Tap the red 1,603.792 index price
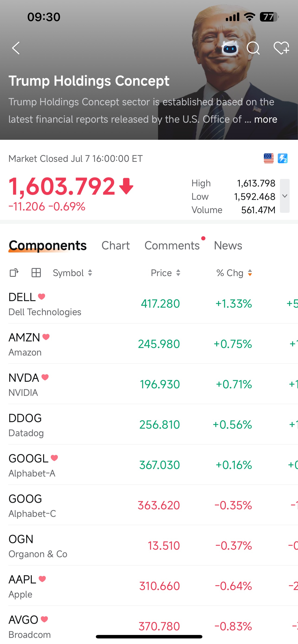This screenshot has width=298, height=644. [x=62, y=186]
